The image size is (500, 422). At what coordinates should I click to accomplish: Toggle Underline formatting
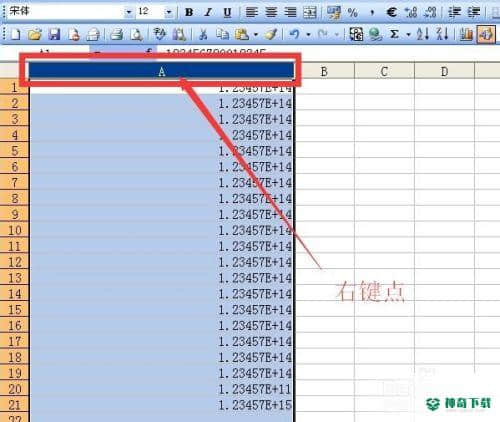click(227, 12)
